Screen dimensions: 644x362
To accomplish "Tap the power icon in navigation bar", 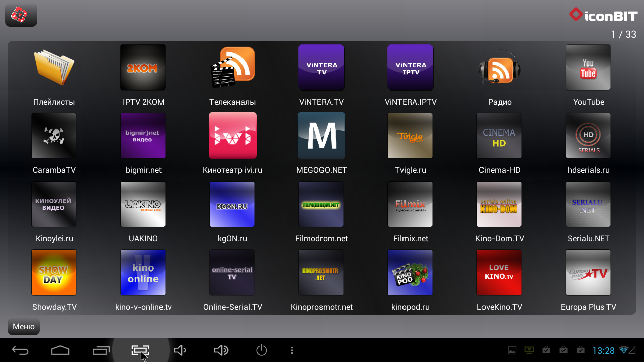I will [x=261, y=350].
